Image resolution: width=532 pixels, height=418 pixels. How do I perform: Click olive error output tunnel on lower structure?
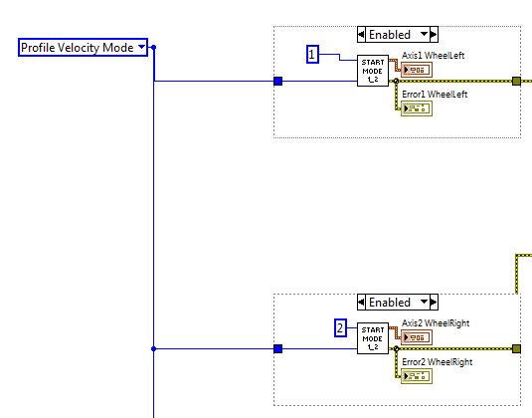coord(516,348)
